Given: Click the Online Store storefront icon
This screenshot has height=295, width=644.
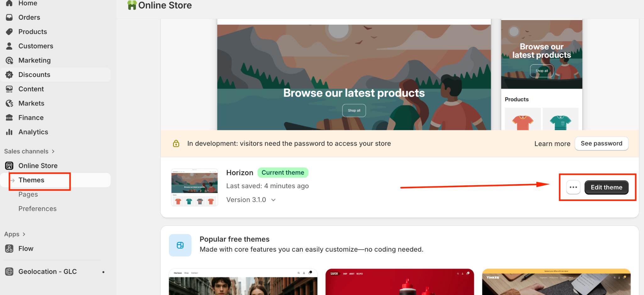Looking at the screenshot, I should pyautogui.click(x=9, y=166).
